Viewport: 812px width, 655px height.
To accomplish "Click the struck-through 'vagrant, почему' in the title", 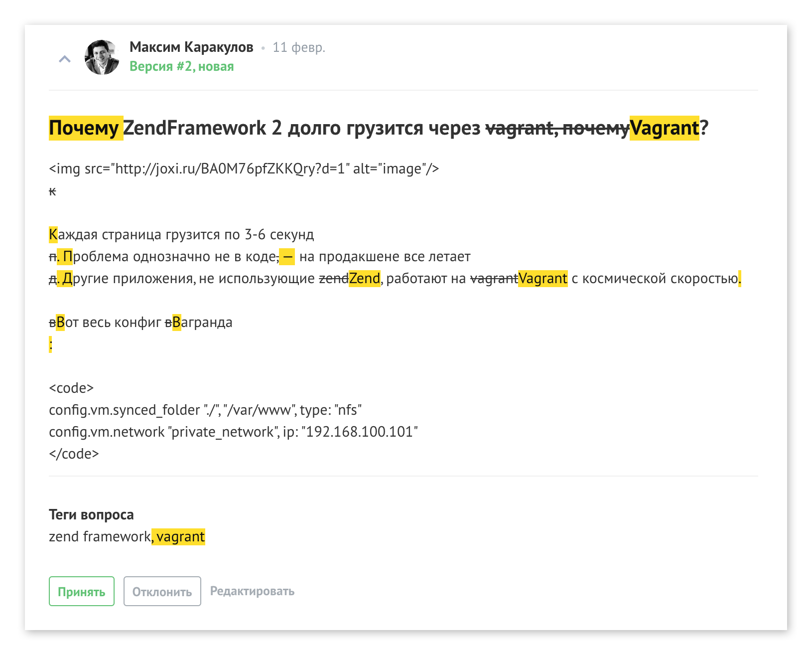I will [x=557, y=128].
